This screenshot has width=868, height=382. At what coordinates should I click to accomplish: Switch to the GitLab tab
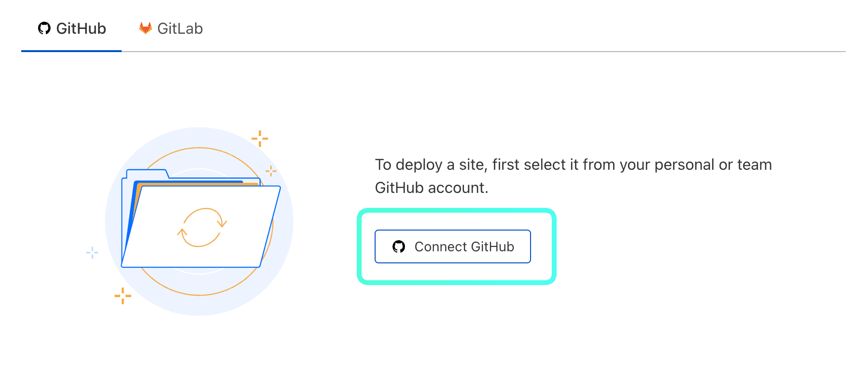coord(171,29)
